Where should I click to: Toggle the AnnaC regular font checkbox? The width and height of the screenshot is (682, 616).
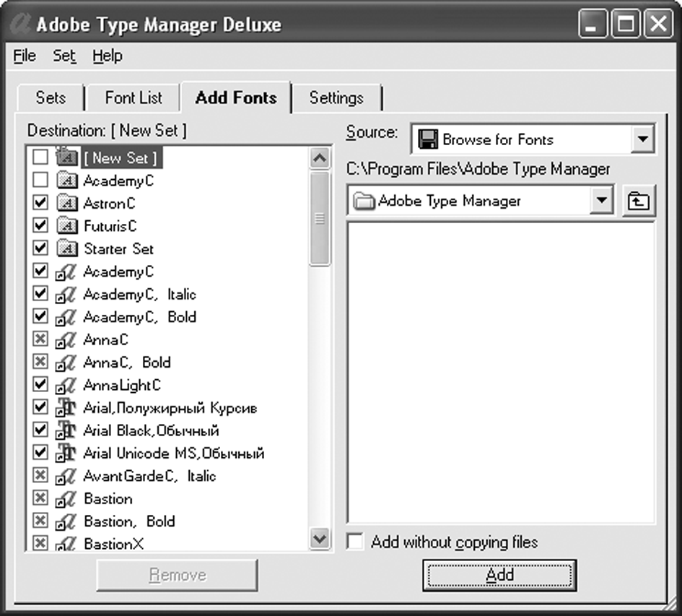(x=40, y=338)
